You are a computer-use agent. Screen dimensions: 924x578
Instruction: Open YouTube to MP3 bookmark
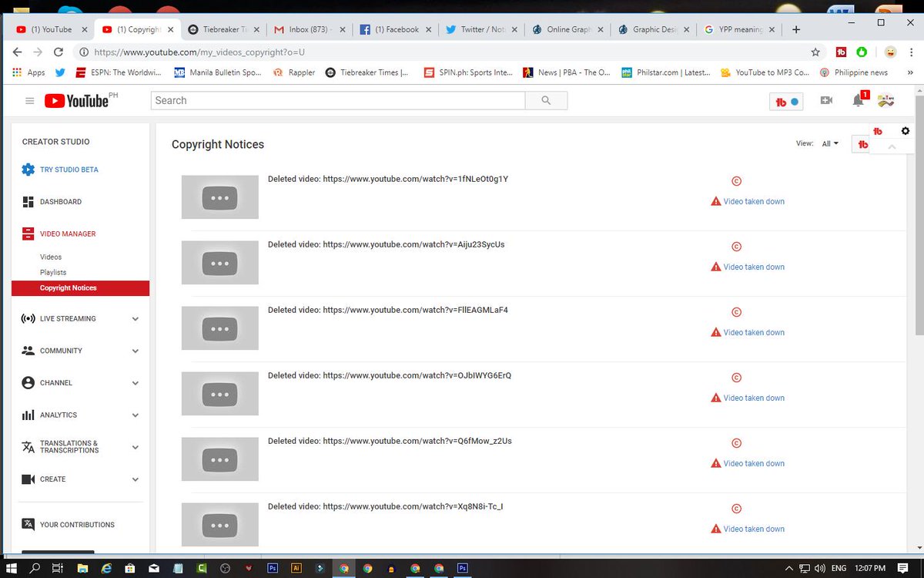pos(765,72)
